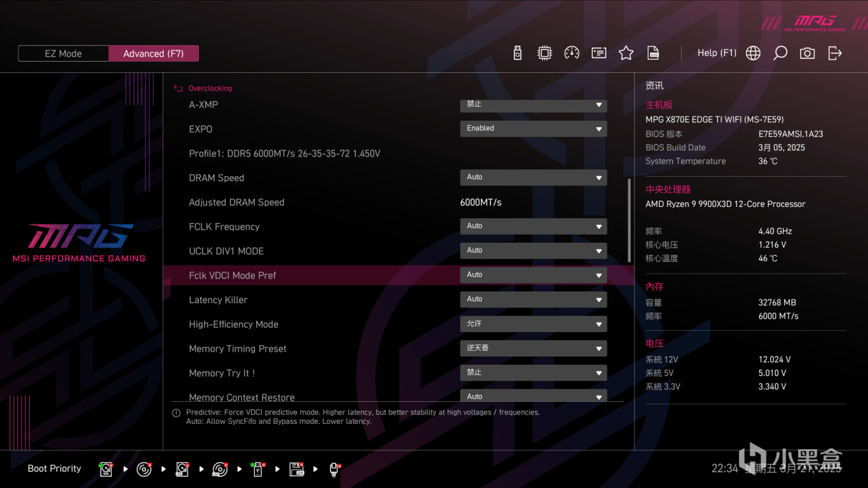868x488 pixels.
Task: Click 'MPG X870E EDGE TI WIFI (MS-7E59)' text
Action: pos(714,119)
